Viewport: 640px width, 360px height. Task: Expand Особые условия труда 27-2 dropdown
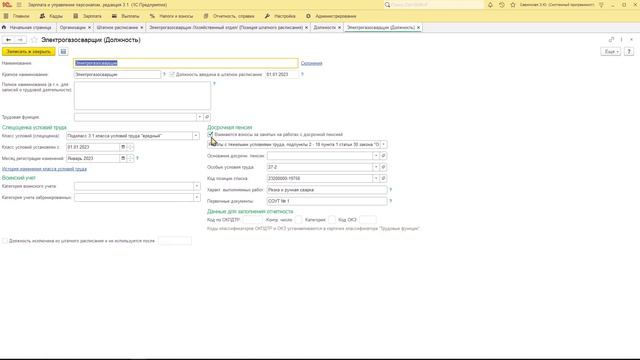coord(376,167)
